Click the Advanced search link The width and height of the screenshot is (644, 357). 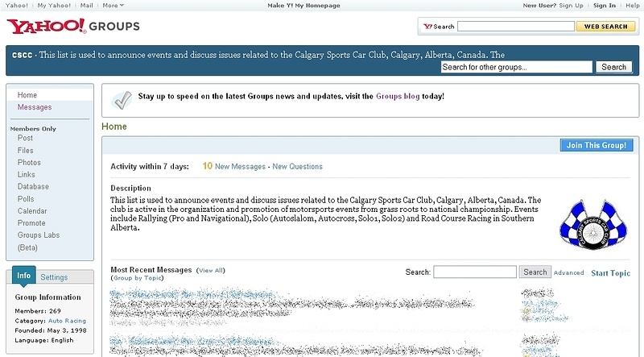click(x=568, y=273)
